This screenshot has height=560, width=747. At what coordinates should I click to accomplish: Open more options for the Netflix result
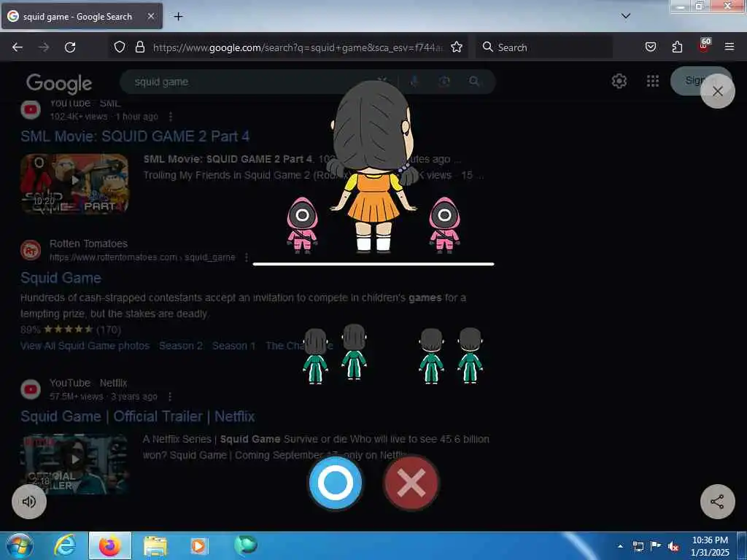click(170, 397)
